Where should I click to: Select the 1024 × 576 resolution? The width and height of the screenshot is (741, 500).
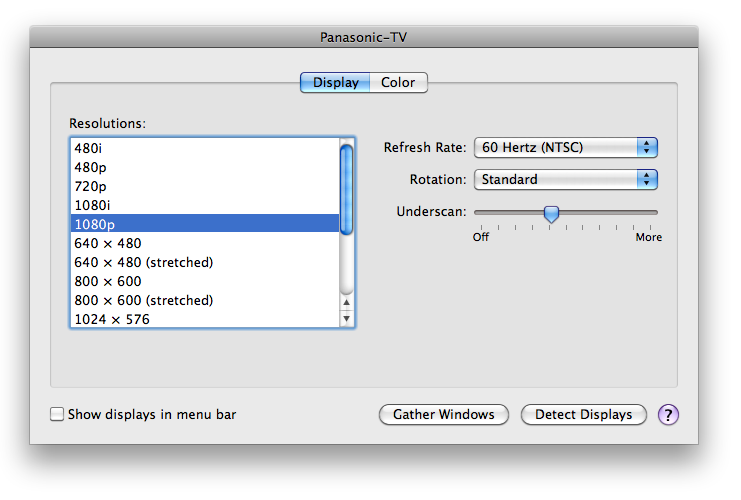205,319
